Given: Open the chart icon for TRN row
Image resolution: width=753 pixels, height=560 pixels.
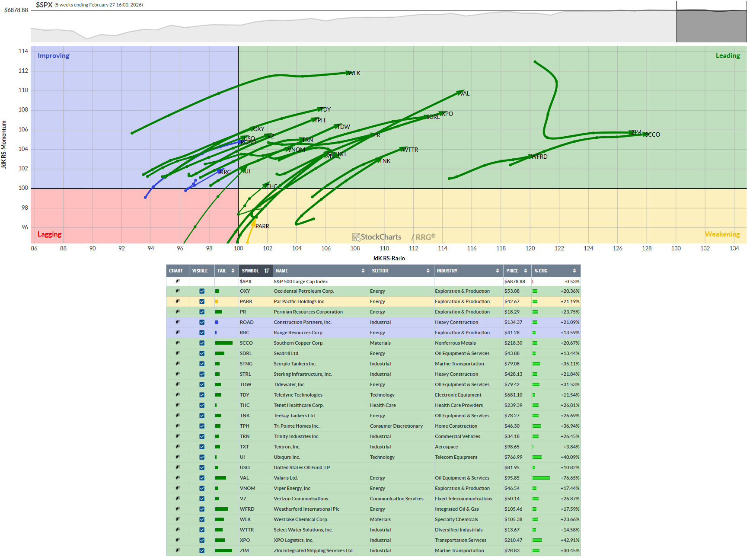Looking at the screenshot, I should click(x=178, y=436).
